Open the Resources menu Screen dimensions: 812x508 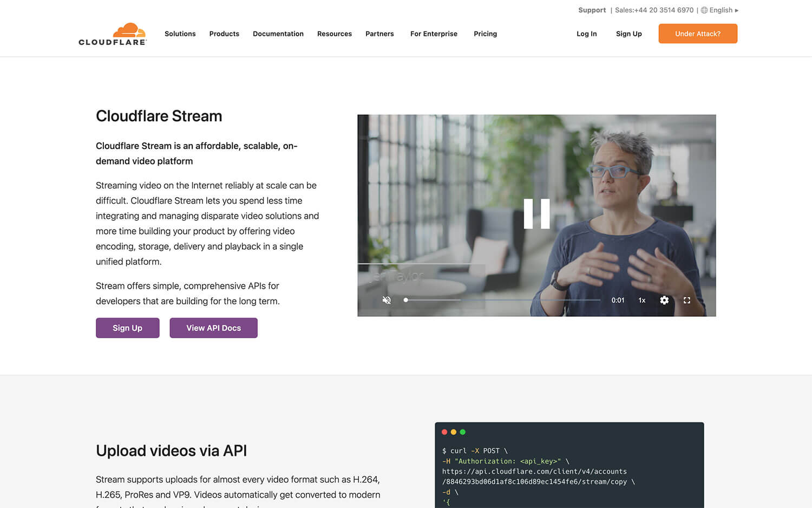[335, 34]
